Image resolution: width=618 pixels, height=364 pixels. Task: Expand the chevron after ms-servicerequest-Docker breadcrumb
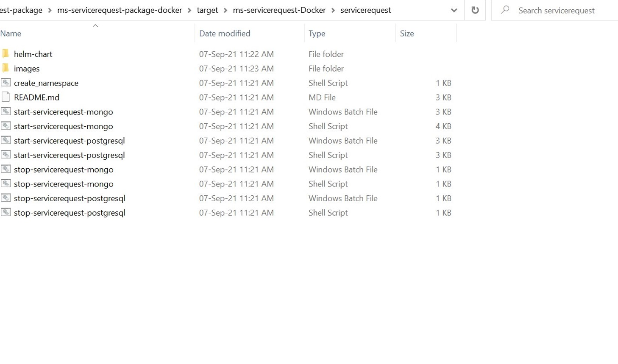click(x=333, y=10)
